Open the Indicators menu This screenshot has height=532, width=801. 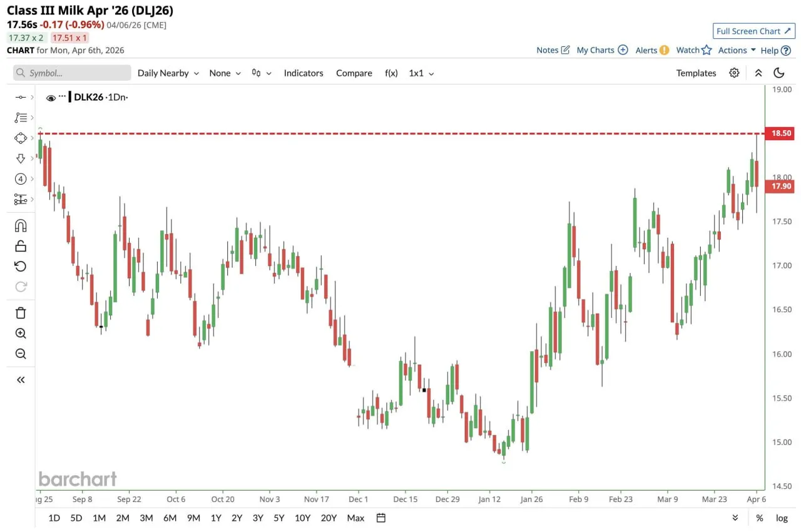pyautogui.click(x=304, y=73)
